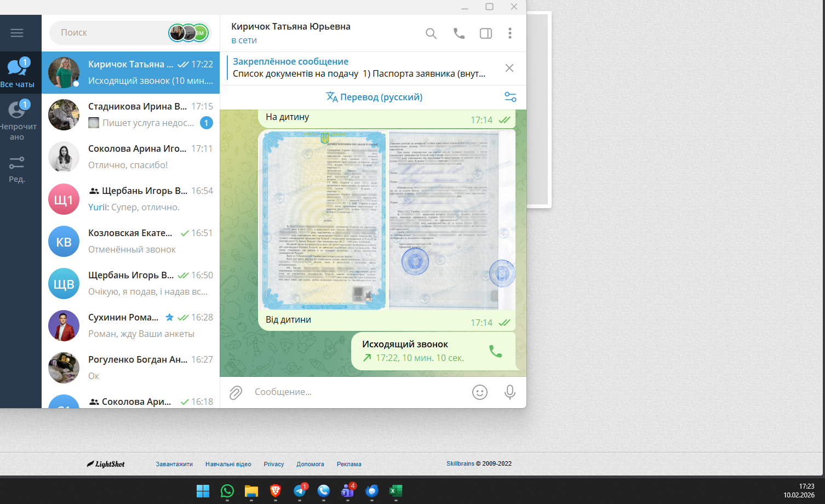Open Допомога link in footer
825x504 pixels.
(x=310, y=464)
